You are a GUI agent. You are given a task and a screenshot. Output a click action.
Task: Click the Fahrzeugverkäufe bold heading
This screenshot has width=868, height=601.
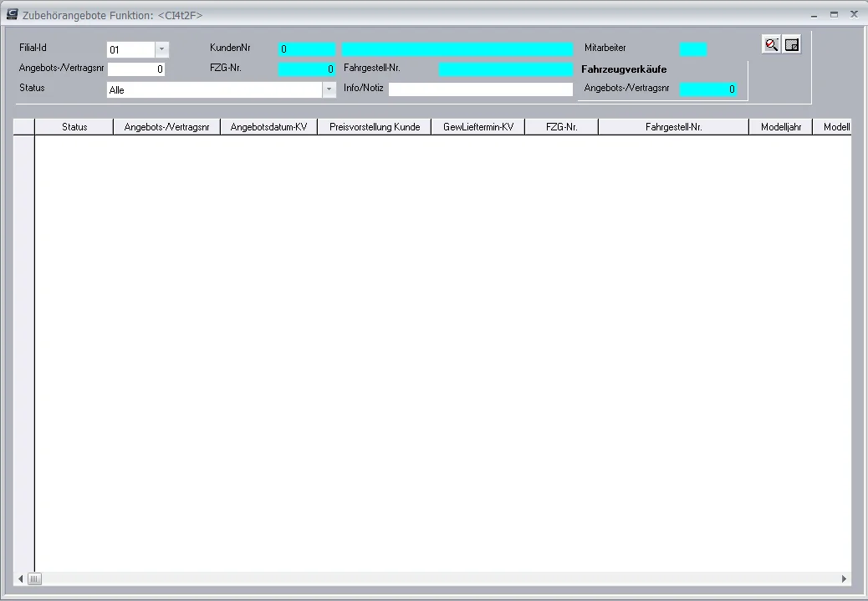click(x=624, y=69)
